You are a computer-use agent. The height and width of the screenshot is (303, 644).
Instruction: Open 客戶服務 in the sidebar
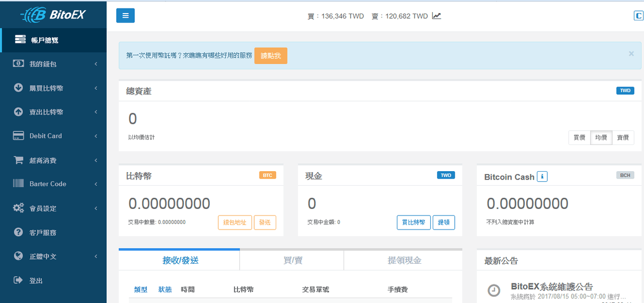coord(53,233)
